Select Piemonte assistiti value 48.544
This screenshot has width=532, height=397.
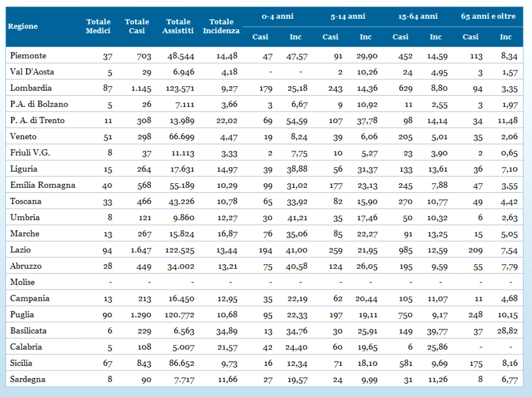pyautogui.click(x=181, y=57)
